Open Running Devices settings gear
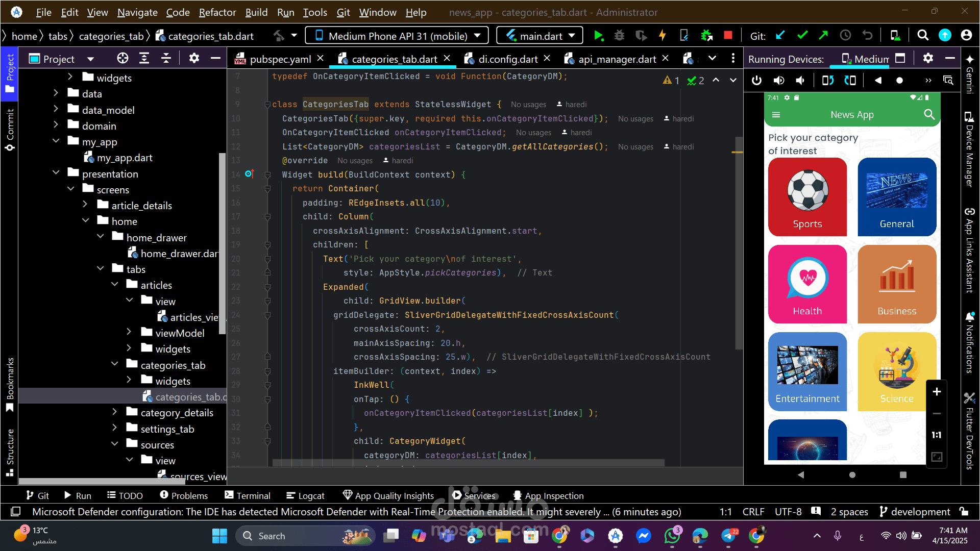The height and width of the screenshot is (551, 980). [x=928, y=58]
